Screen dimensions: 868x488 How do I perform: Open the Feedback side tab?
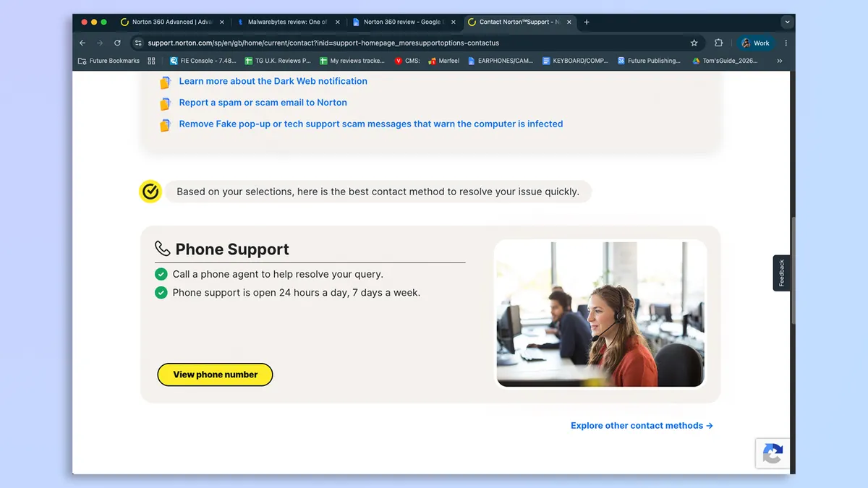781,273
